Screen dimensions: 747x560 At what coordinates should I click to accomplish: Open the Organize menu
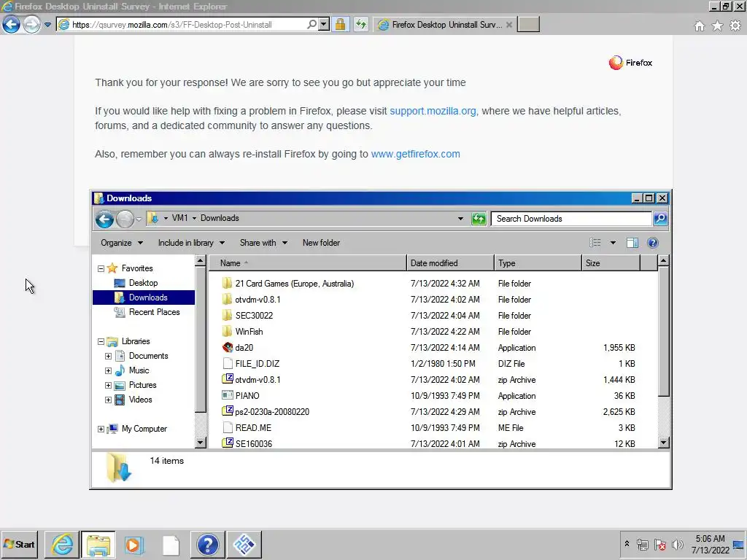pyautogui.click(x=122, y=243)
